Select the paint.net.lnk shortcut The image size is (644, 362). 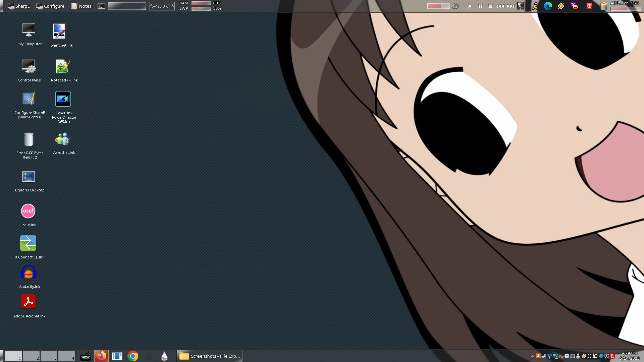62,35
